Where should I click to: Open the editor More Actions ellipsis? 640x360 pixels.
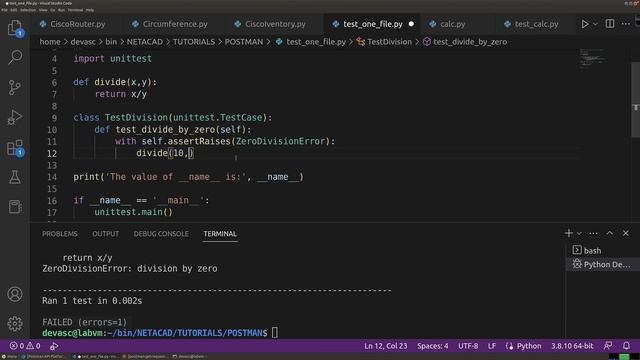[626, 24]
